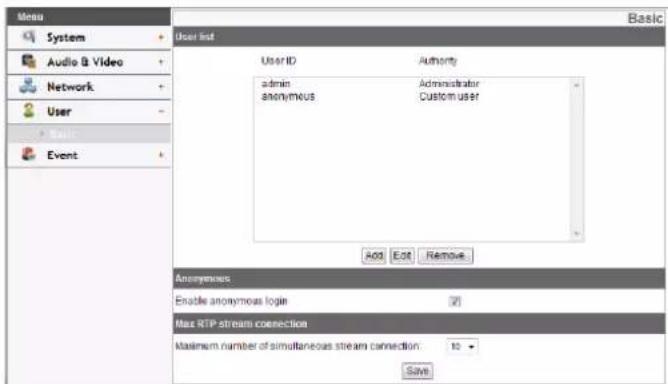Click the user list scrollbar down arrow

coord(576,234)
